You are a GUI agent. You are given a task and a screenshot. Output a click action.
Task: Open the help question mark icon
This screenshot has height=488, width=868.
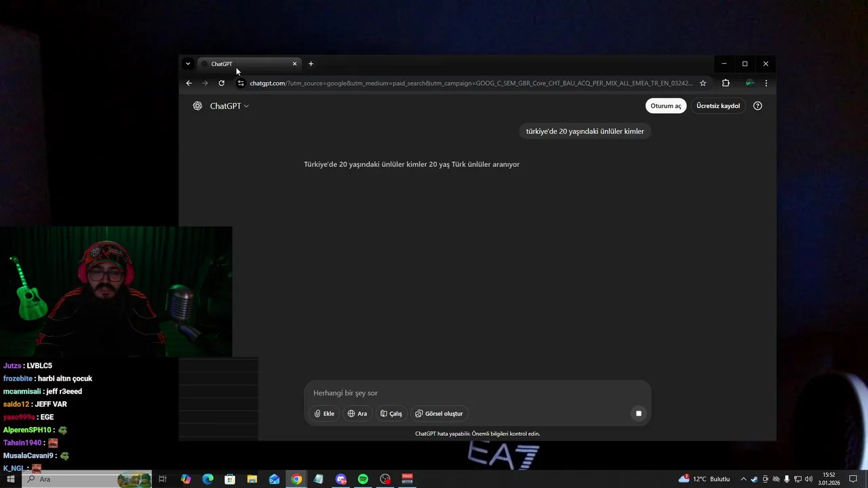pos(757,106)
